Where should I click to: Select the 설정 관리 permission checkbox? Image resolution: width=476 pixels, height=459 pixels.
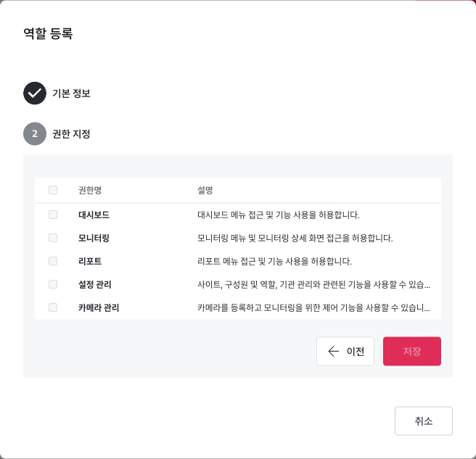pos(53,284)
